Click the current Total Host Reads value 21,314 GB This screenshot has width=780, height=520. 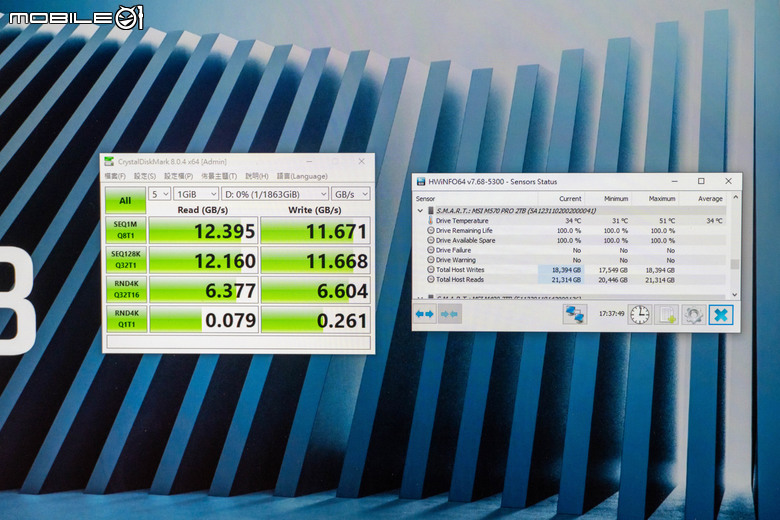(x=566, y=280)
